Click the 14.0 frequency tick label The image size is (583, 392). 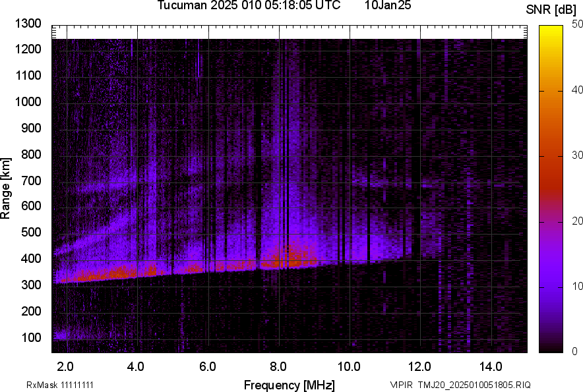point(491,366)
